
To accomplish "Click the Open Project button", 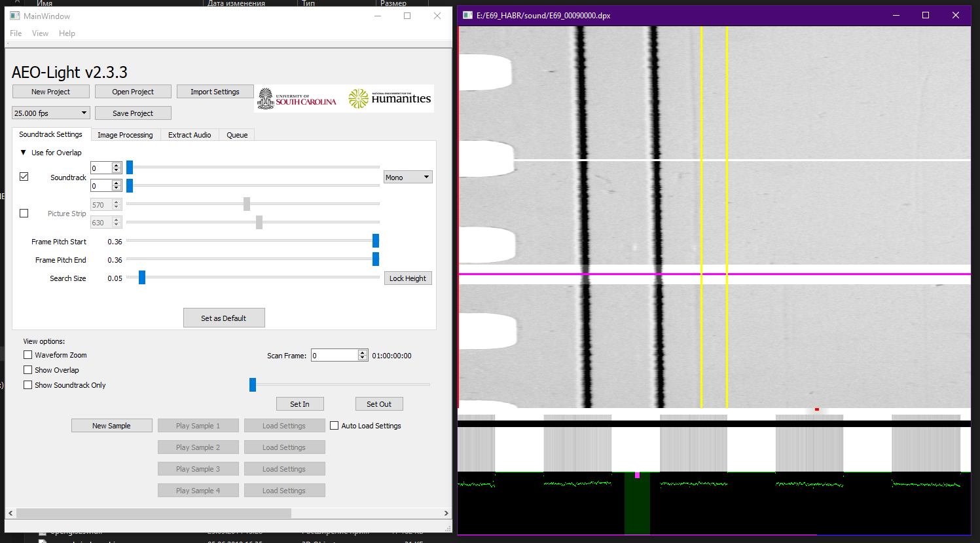I will pyautogui.click(x=133, y=92).
